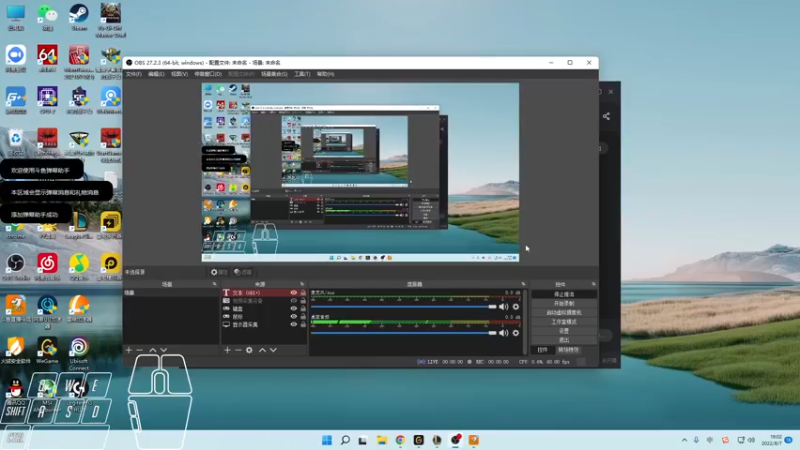Pop out the Scenes dock panel
This screenshot has width=800, height=450.
(x=214, y=284)
